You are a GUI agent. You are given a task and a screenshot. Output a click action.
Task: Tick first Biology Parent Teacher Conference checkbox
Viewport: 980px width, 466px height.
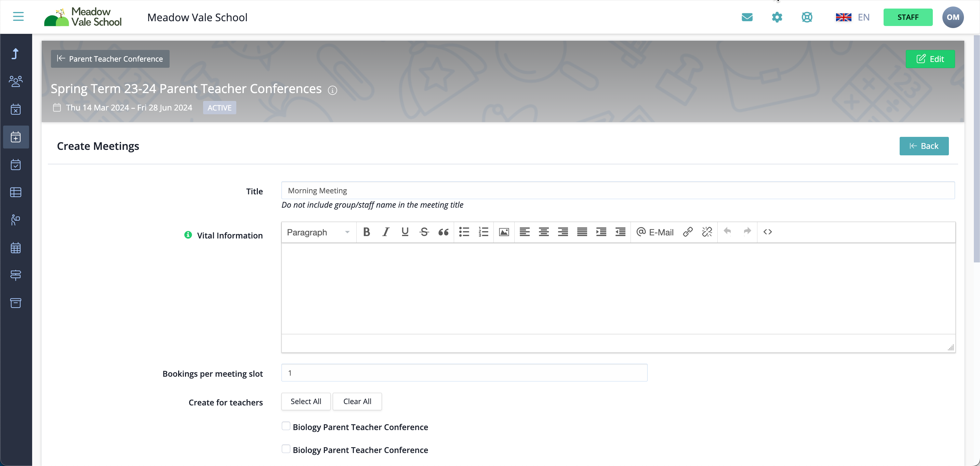pos(286,426)
